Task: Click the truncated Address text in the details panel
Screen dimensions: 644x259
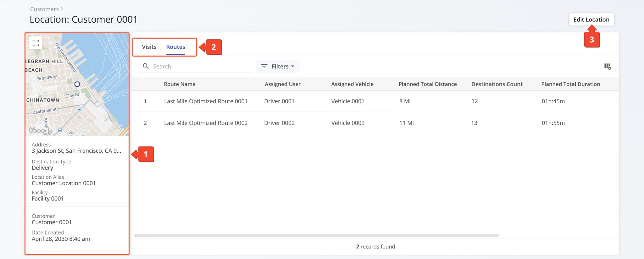Action: [76, 151]
